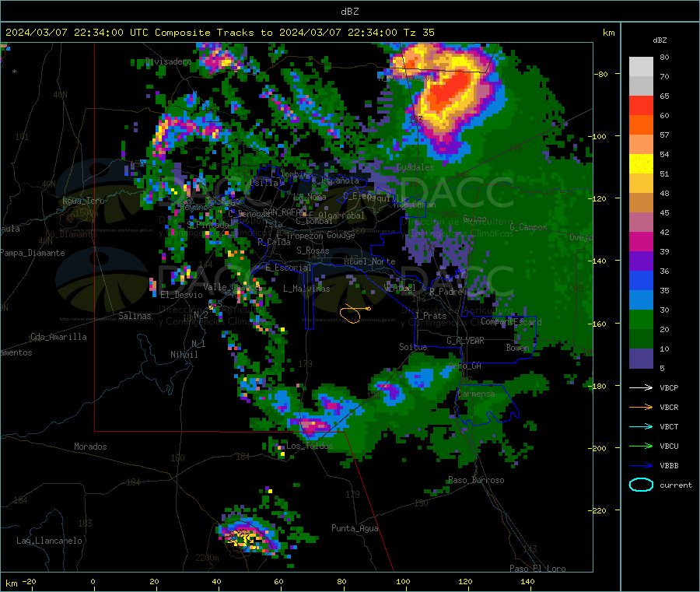700x592 pixels.
Task: Click the Nihuil place label
Action: pyautogui.click(x=184, y=355)
